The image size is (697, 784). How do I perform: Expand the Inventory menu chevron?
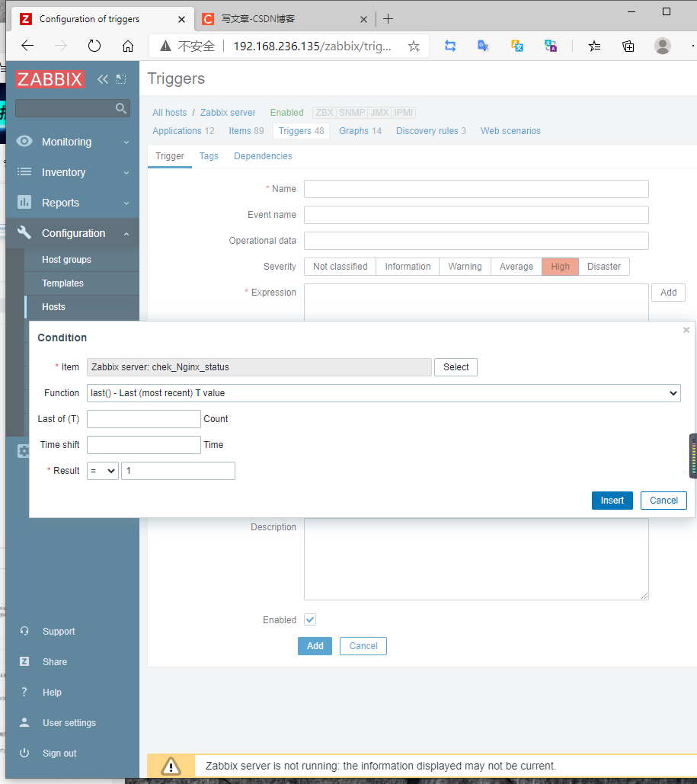tap(126, 172)
